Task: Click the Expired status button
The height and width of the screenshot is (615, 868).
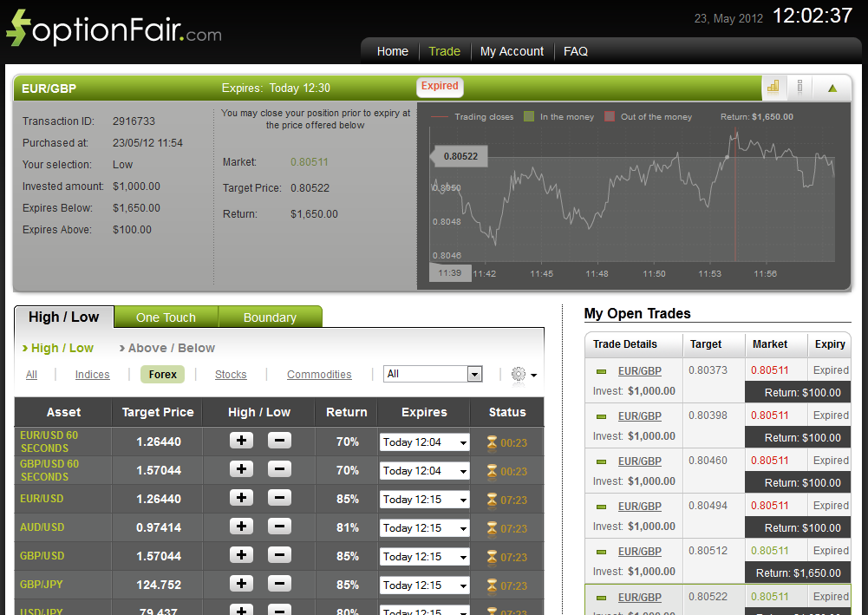Action: tap(440, 87)
